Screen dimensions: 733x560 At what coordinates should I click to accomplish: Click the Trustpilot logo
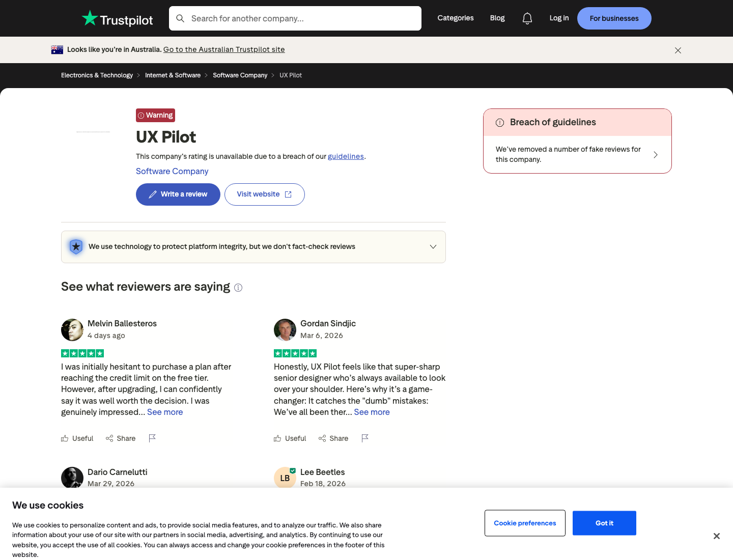(117, 19)
